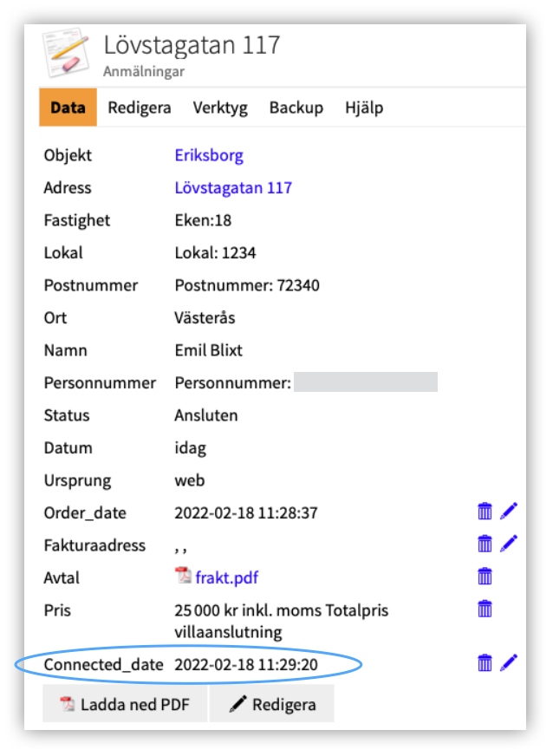Open the Lövstagatan 117 address link
553x756 pixels.
233,188
